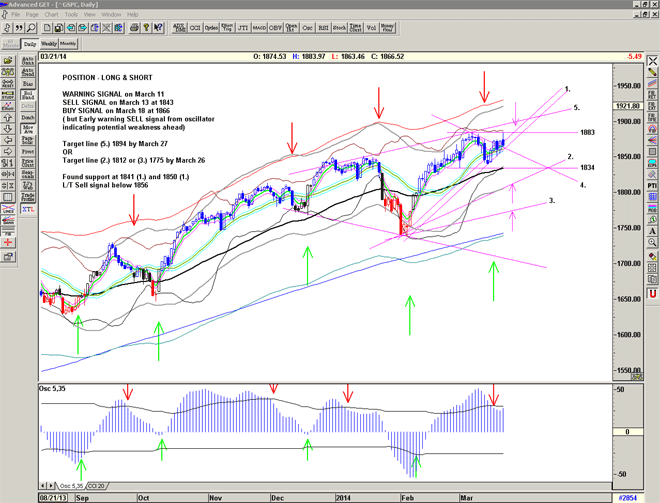Switch to the Weekly timeframe tab
This screenshot has width=660, height=503.
tap(49, 44)
